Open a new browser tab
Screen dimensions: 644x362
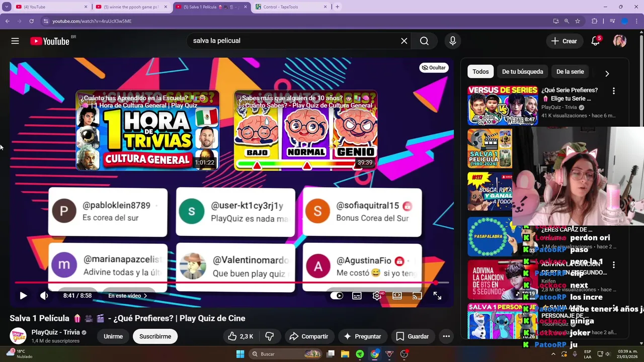tap(337, 7)
